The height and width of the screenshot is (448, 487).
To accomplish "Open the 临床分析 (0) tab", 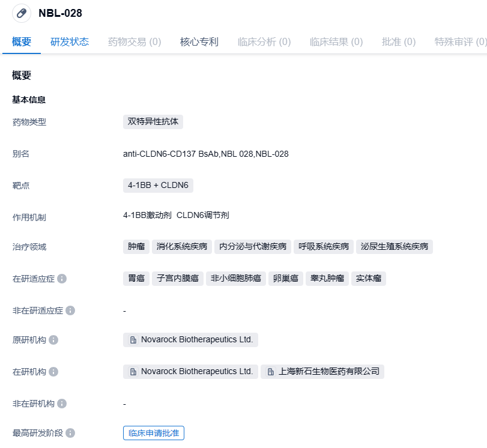I will [264, 42].
